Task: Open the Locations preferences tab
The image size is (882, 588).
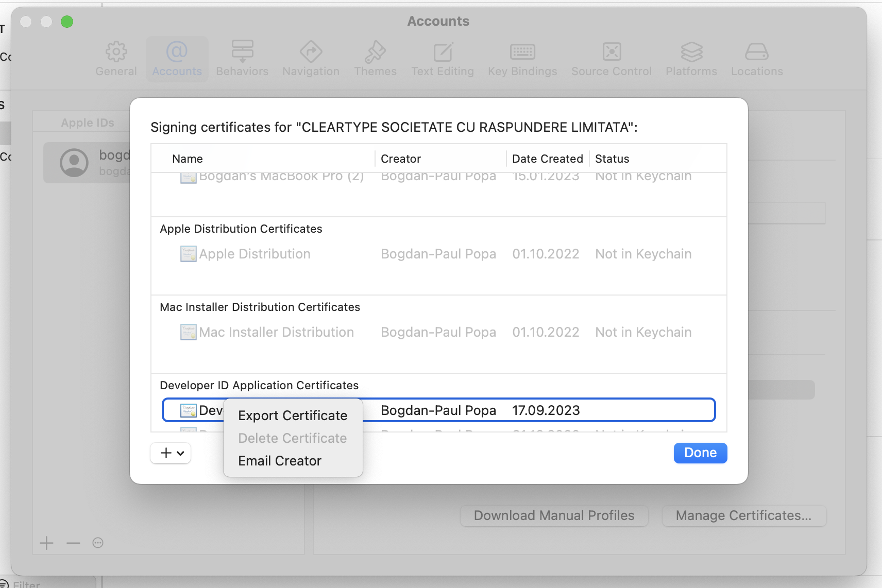Action: tap(757, 59)
